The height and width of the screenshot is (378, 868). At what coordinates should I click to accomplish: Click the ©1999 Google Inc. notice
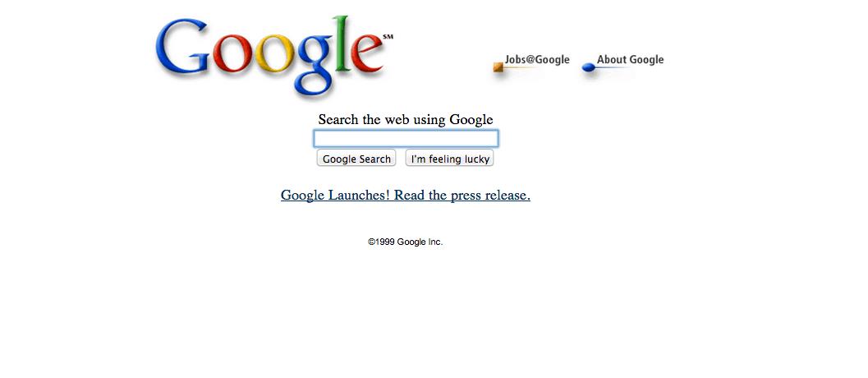tap(405, 242)
